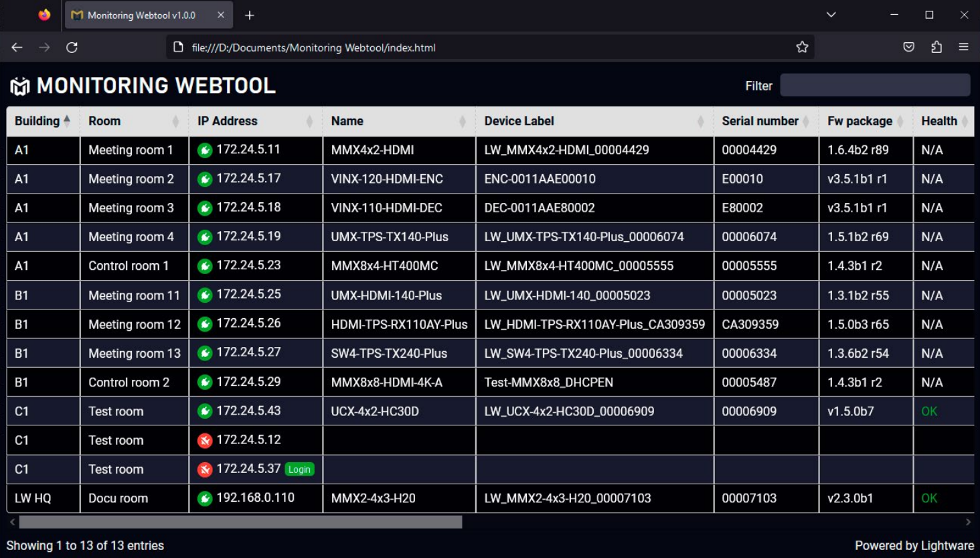The width and height of the screenshot is (980, 558).
Task: Click the red offline icon for 172.24.5.37
Action: [206, 469]
